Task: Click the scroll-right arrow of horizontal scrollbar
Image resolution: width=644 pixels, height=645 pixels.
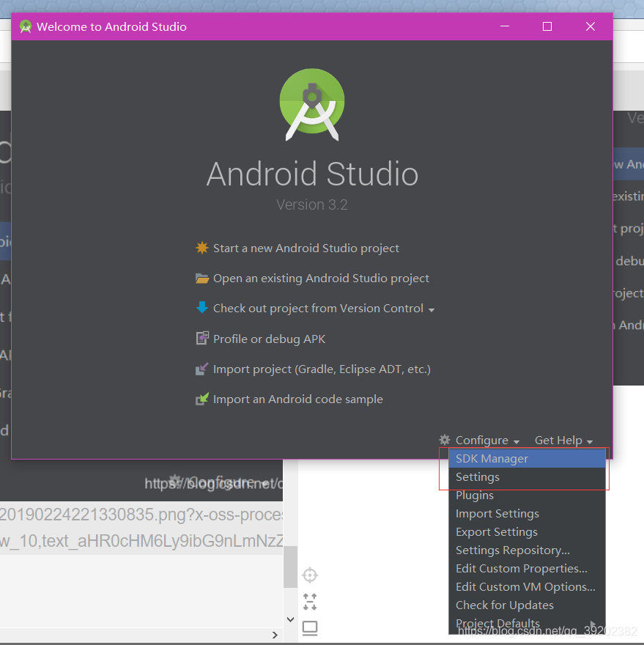Action: tap(275, 635)
